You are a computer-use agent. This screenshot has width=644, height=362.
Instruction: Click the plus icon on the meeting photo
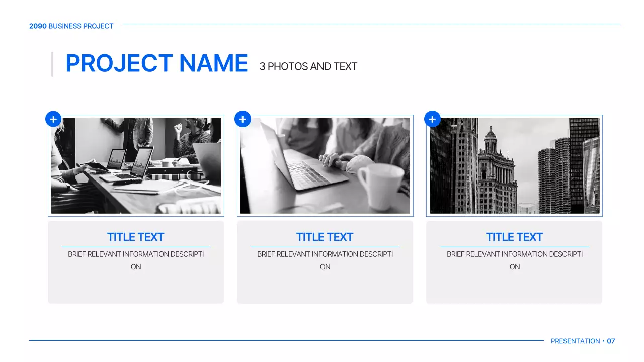pyautogui.click(x=53, y=119)
